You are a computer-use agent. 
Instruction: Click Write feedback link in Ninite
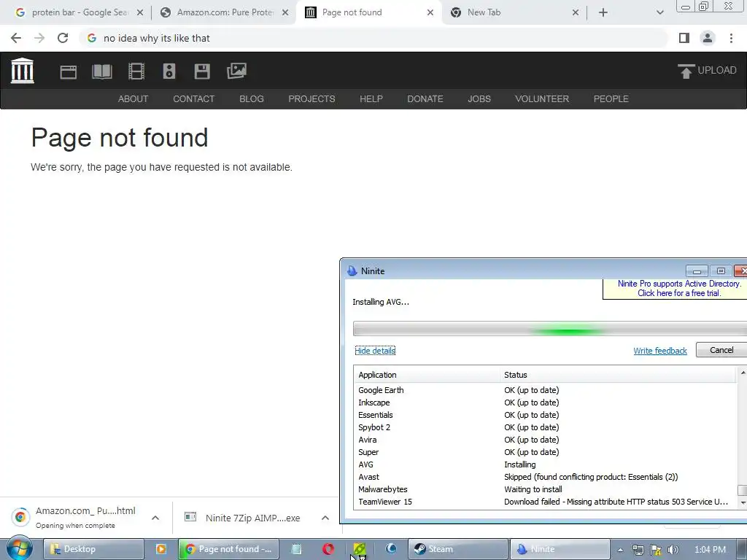pos(660,351)
